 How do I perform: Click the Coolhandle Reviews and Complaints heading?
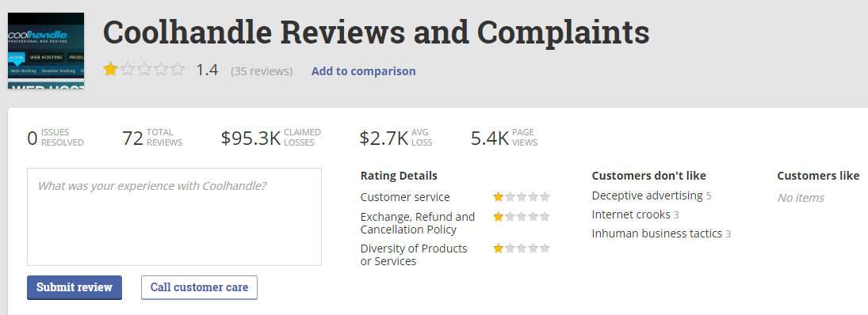point(376,32)
